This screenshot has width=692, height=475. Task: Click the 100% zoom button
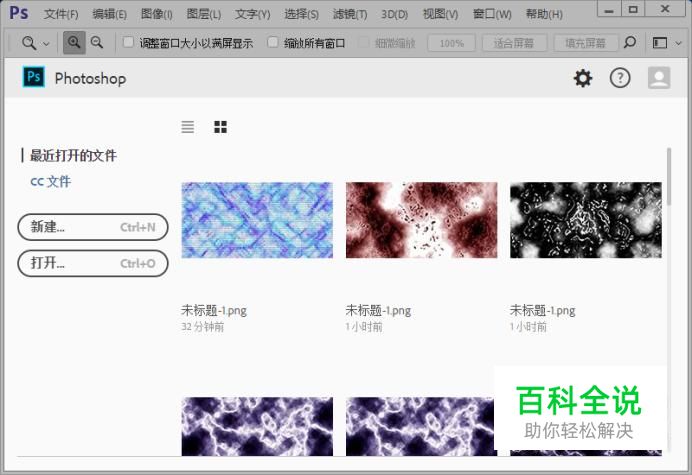click(x=451, y=43)
